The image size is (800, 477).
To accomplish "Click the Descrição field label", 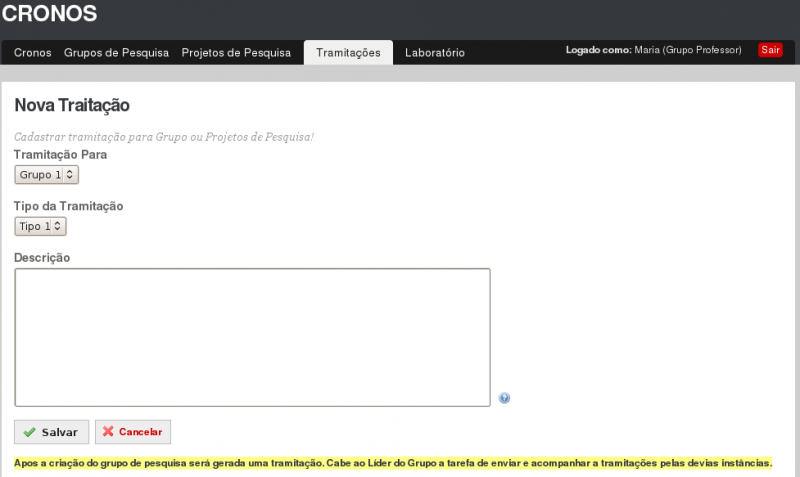I will coord(42,257).
